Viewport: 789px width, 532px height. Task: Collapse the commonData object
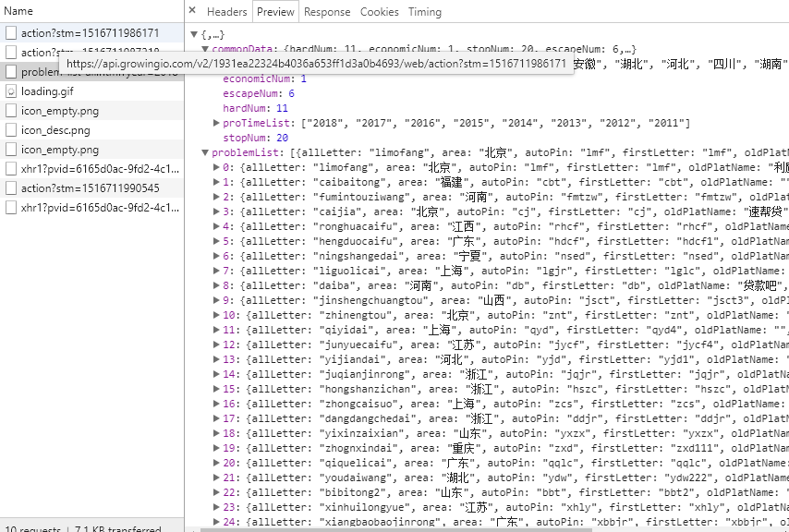point(205,49)
